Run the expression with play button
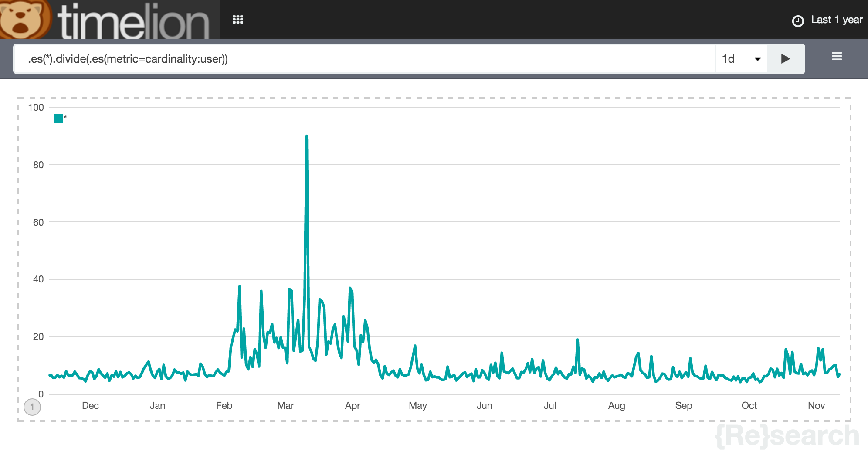 tap(786, 59)
